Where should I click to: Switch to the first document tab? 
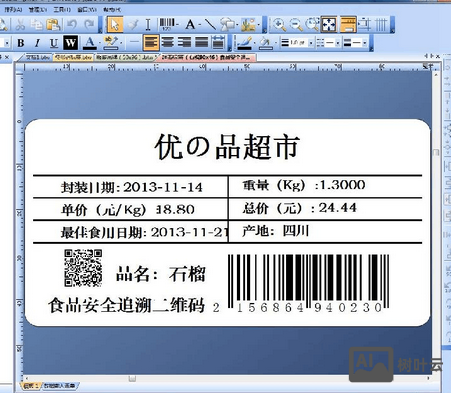click(x=37, y=57)
